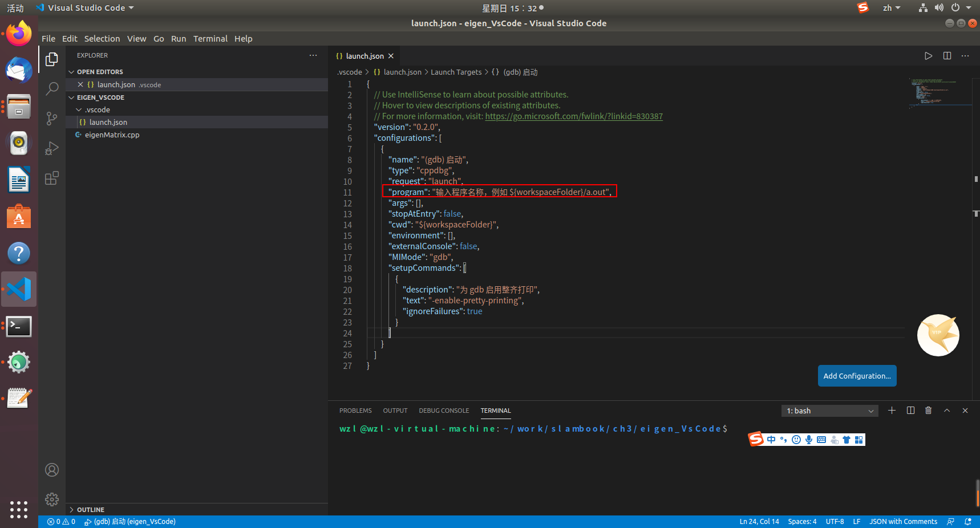Click the Launch Targets breadcrumb
The height and width of the screenshot is (528, 980).
(x=456, y=72)
